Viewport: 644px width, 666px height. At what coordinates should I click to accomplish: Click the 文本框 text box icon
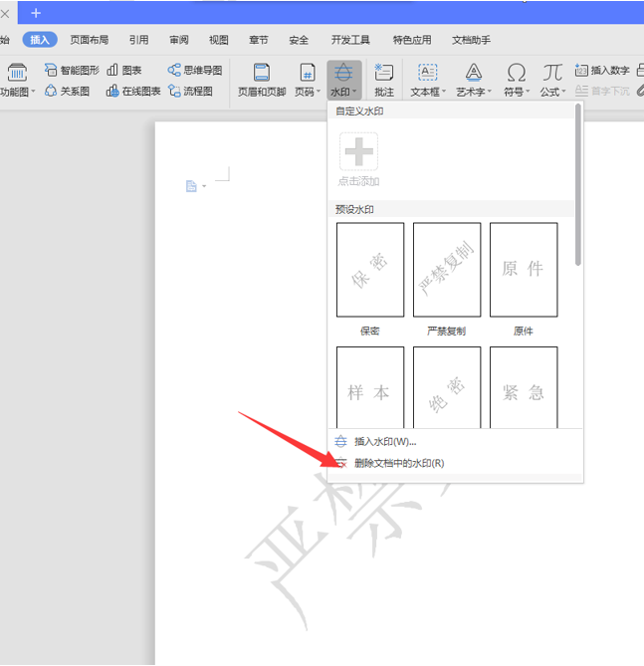pos(427,73)
